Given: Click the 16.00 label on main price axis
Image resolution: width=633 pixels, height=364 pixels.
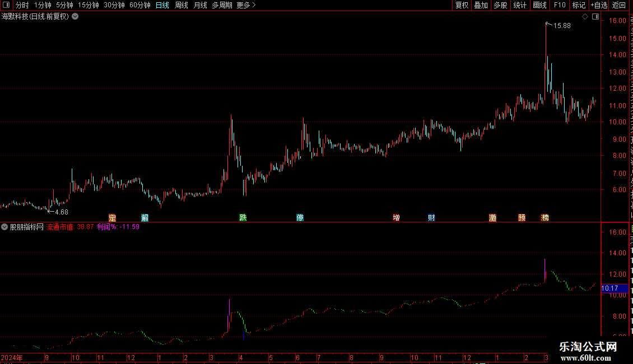Looking at the screenshot, I should click(618, 21).
